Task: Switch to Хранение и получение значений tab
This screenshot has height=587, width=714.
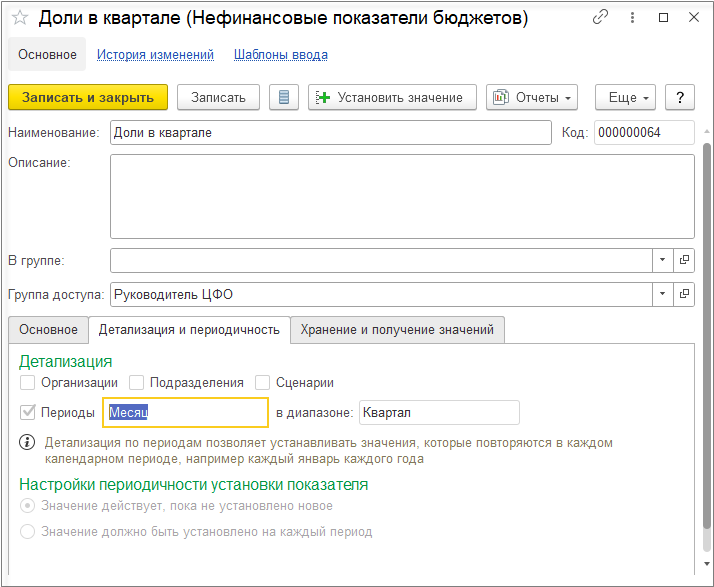Action: click(397, 329)
